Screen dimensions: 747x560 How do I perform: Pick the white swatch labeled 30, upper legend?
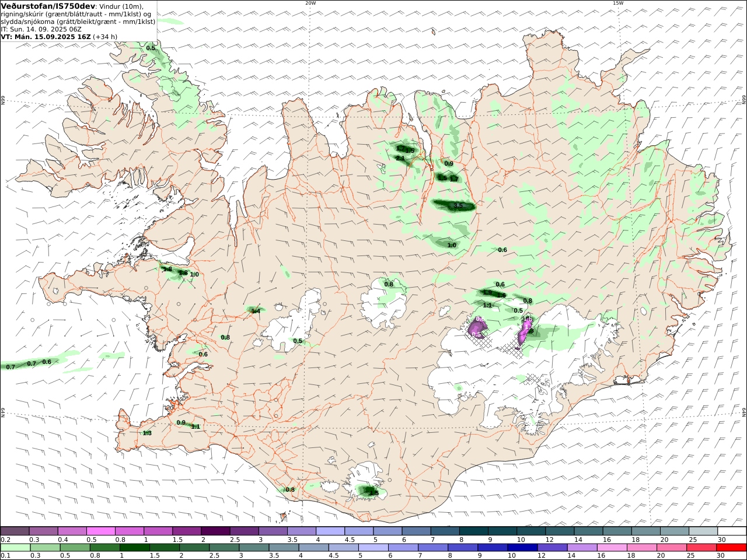point(731,531)
